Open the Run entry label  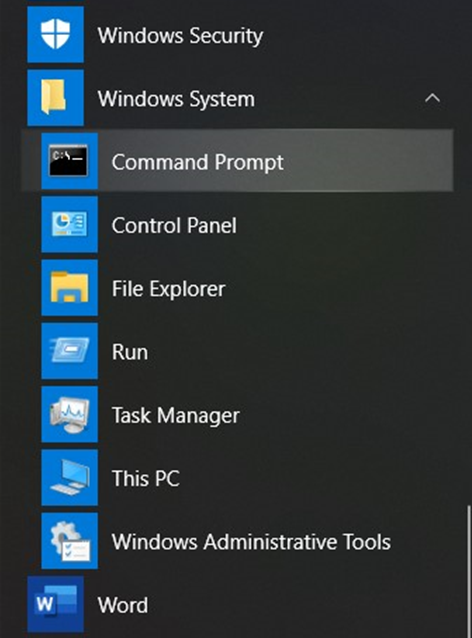click(130, 352)
